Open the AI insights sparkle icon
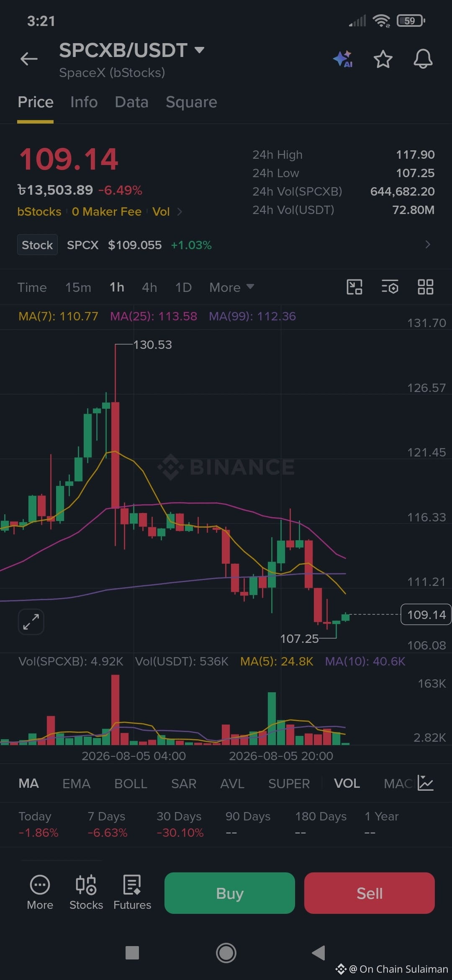 coord(343,59)
